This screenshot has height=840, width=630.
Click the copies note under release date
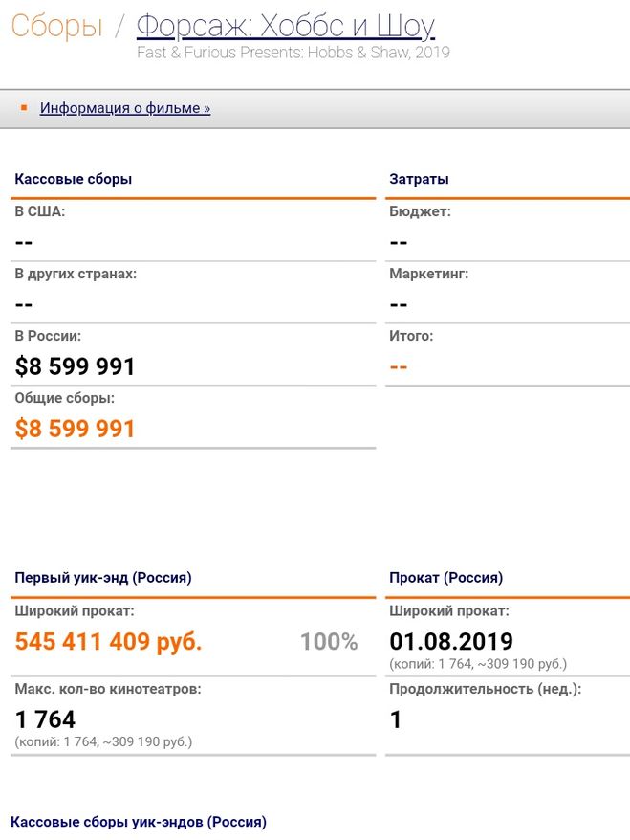tap(478, 663)
